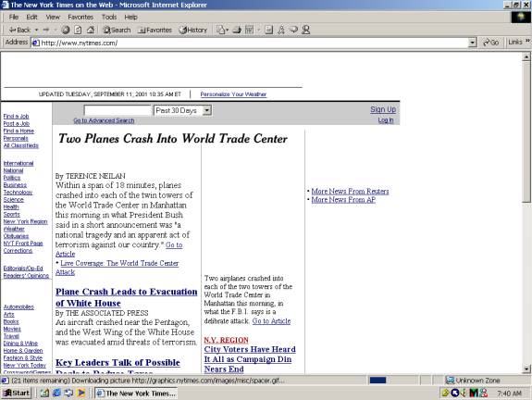Click the address bar URL field
The width and height of the screenshot is (532, 400).
(x=254, y=43)
